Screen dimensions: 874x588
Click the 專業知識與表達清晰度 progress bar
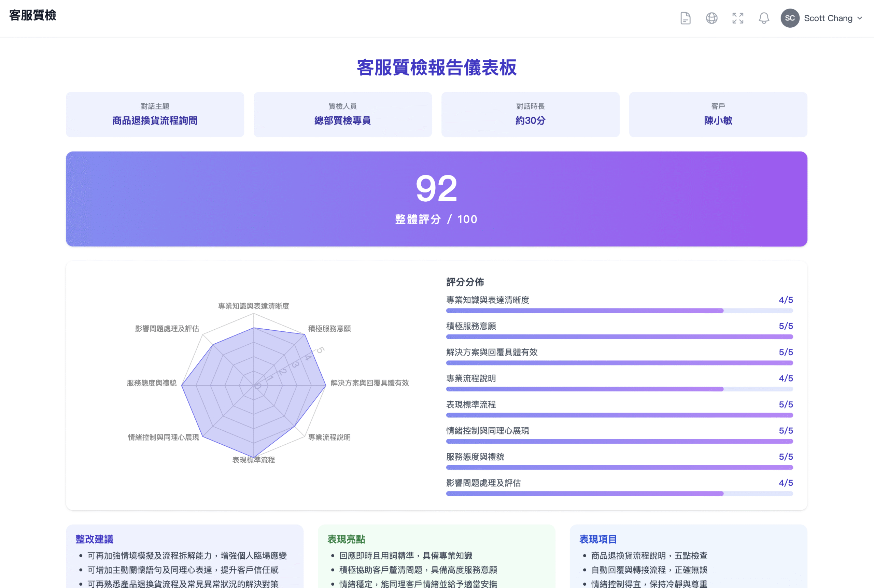tap(619, 311)
